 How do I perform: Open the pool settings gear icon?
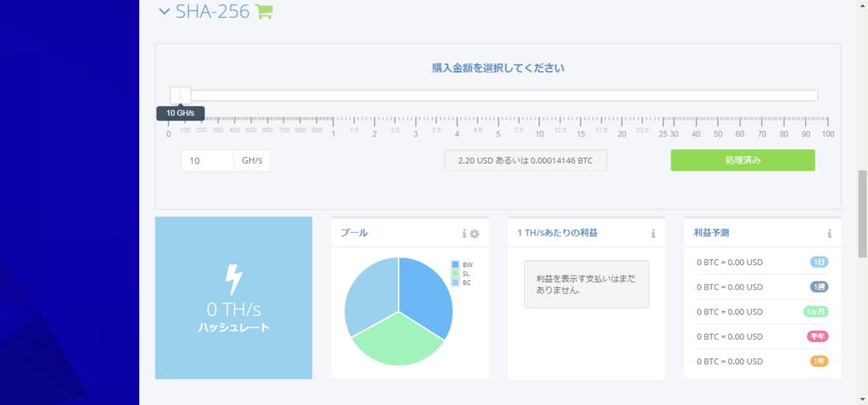tap(475, 234)
